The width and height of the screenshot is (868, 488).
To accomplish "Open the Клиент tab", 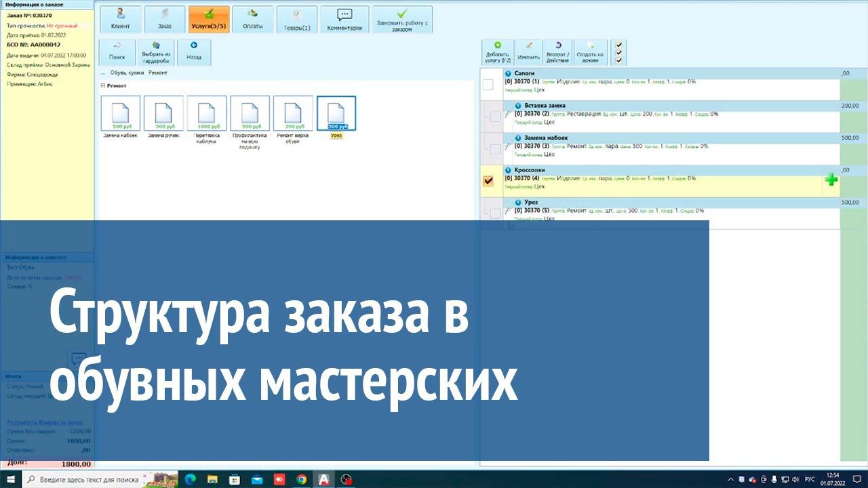I will (121, 19).
